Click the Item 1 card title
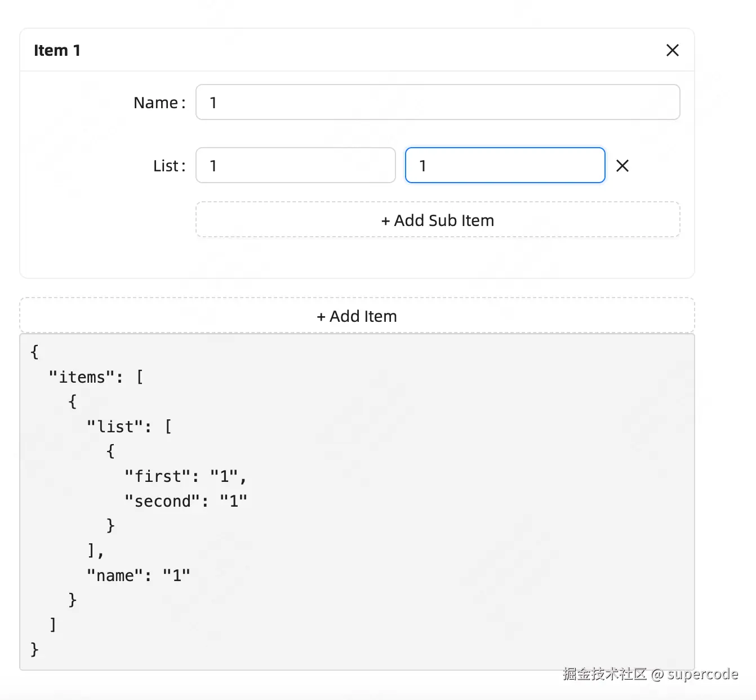This screenshot has height=700, width=756. pos(57,50)
